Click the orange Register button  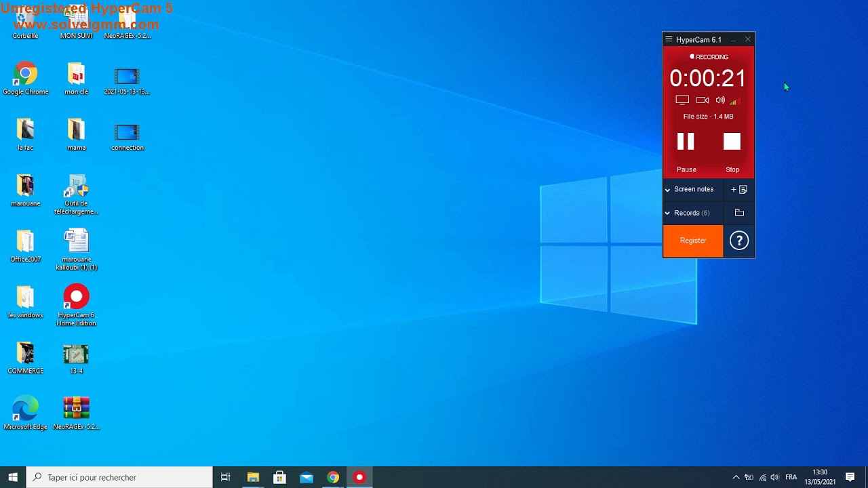click(x=693, y=241)
